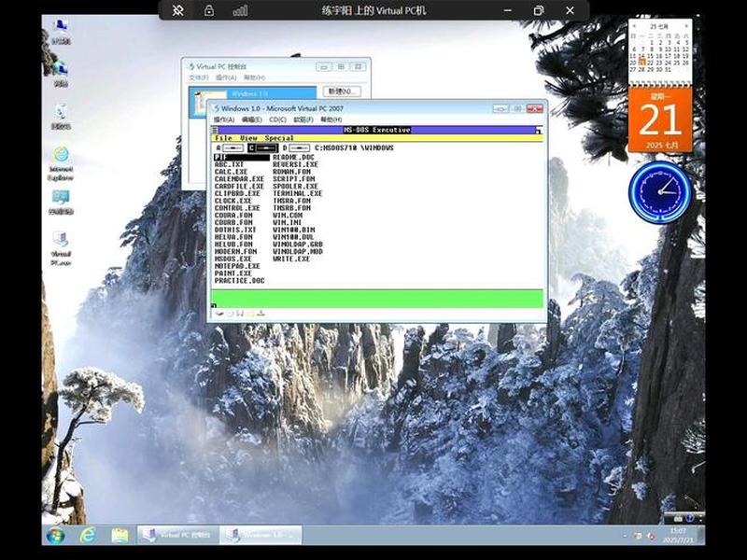This screenshot has height=560, width=747.
Task: Click floppy disk status icon in VM status bar
Action: coord(240,314)
